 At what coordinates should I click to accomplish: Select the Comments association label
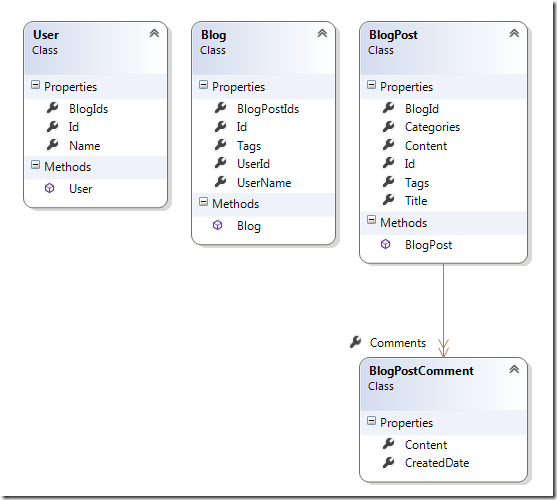tap(398, 343)
